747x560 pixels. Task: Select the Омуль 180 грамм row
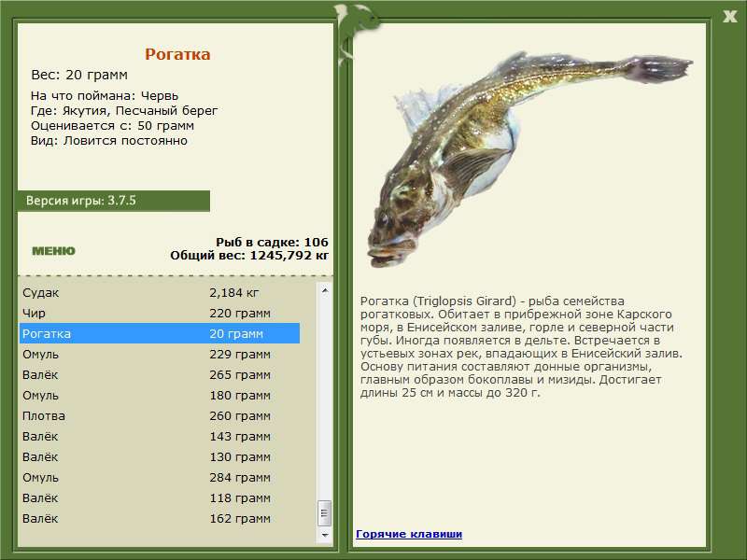(x=160, y=395)
